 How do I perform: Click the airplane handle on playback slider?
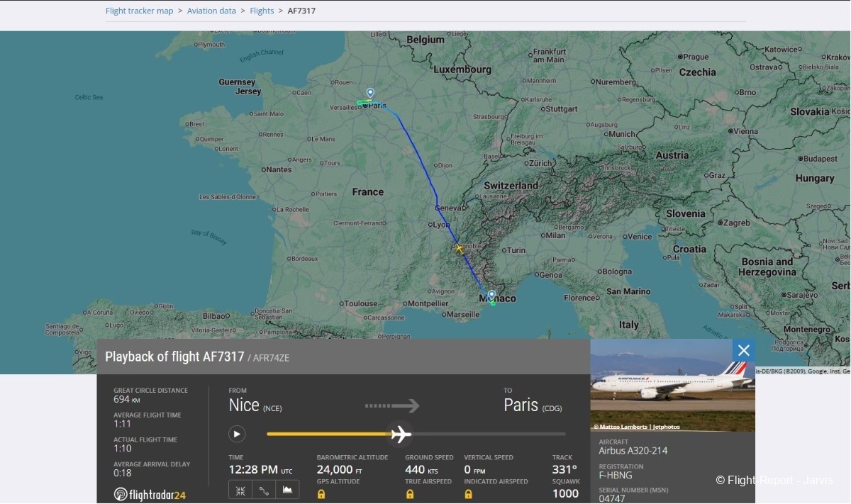(401, 434)
